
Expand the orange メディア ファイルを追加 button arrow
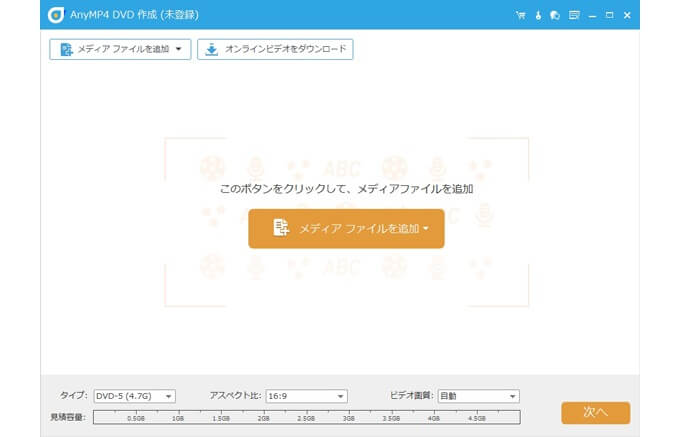coord(426,228)
